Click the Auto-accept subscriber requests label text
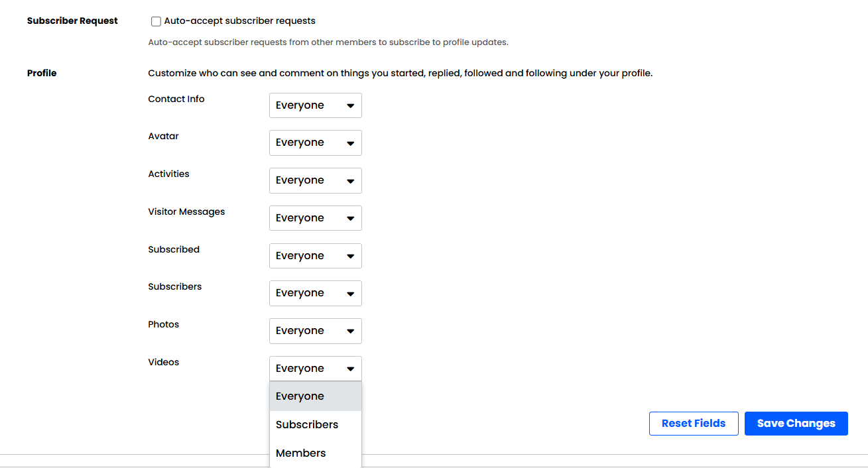The width and height of the screenshot is (868, 468). point(240,21)
